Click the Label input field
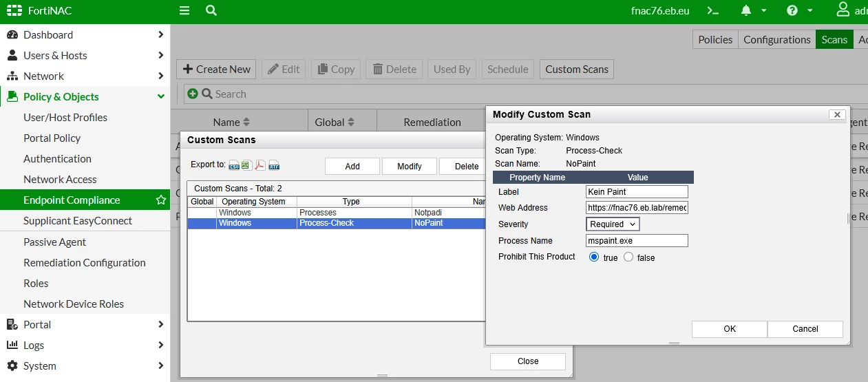The image size is (868, 382). [637, 192]
